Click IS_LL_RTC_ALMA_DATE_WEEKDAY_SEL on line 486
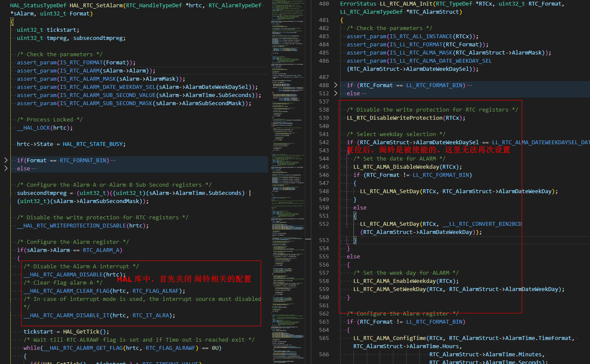This screenshot has height=364, width=590. click(441, 61)
